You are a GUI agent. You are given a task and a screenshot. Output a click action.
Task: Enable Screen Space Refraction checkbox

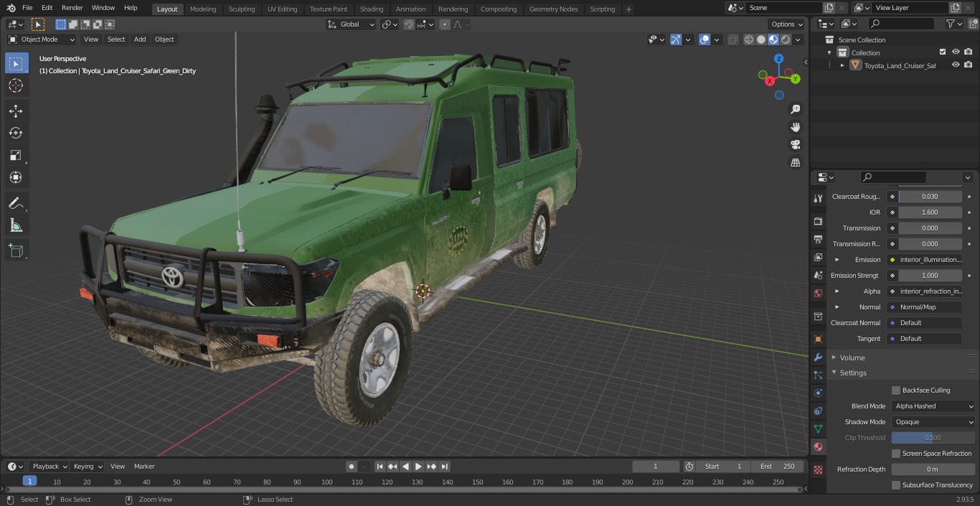(x=895, y=454)
